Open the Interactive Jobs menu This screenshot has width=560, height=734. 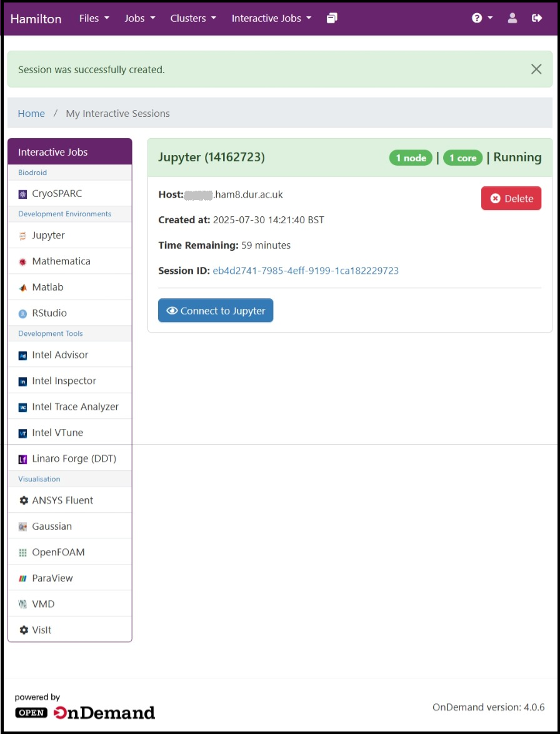[x=271, y=18]
